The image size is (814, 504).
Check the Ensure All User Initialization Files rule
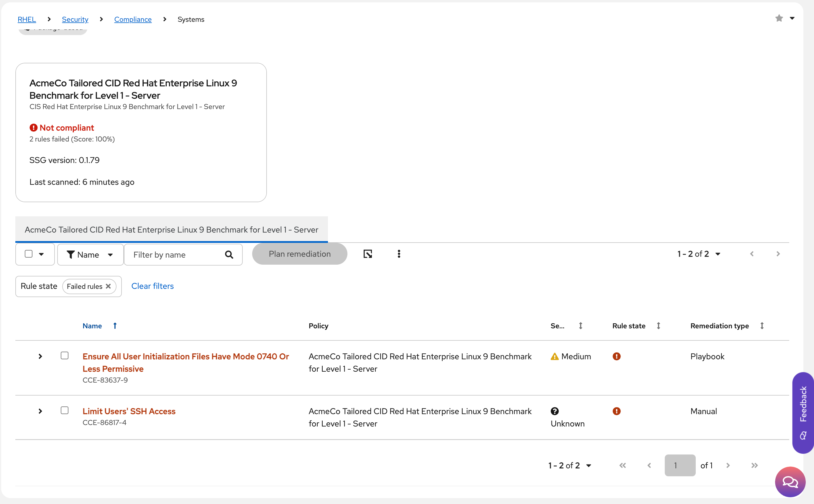(65, 356)
